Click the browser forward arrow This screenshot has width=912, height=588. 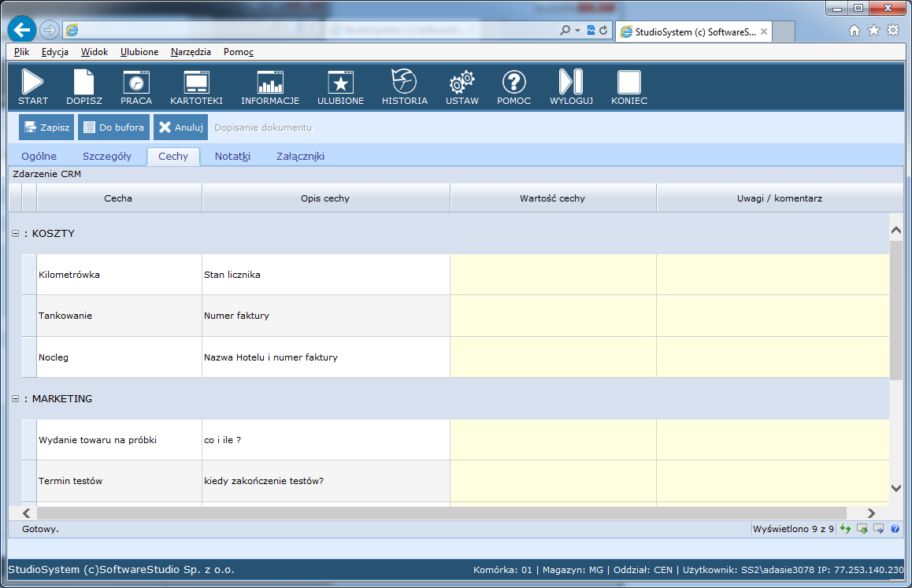coord(50,30)
